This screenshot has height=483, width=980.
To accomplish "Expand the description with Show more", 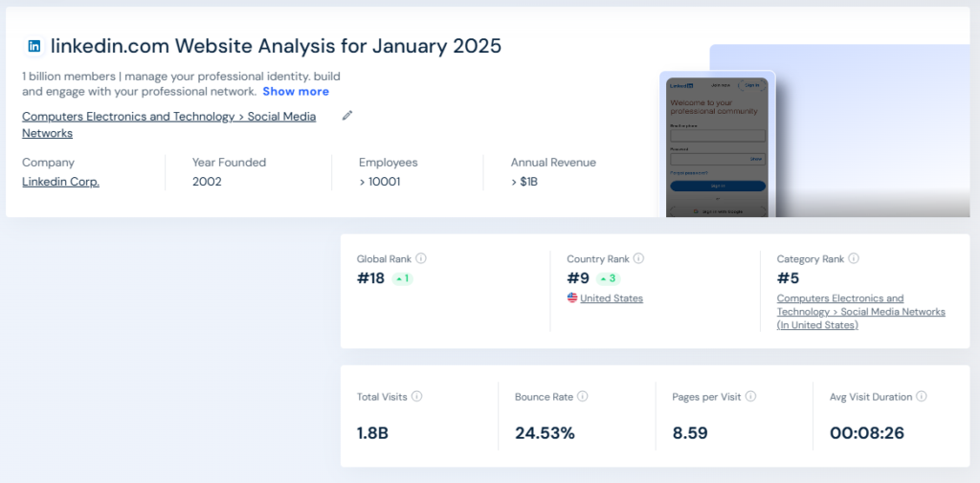I will 296,91.
